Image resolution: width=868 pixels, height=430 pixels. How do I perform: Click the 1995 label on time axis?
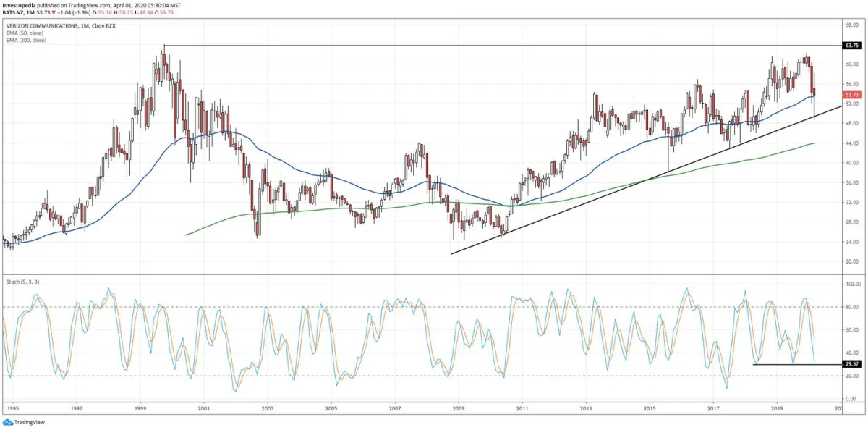tap(14, 408)
